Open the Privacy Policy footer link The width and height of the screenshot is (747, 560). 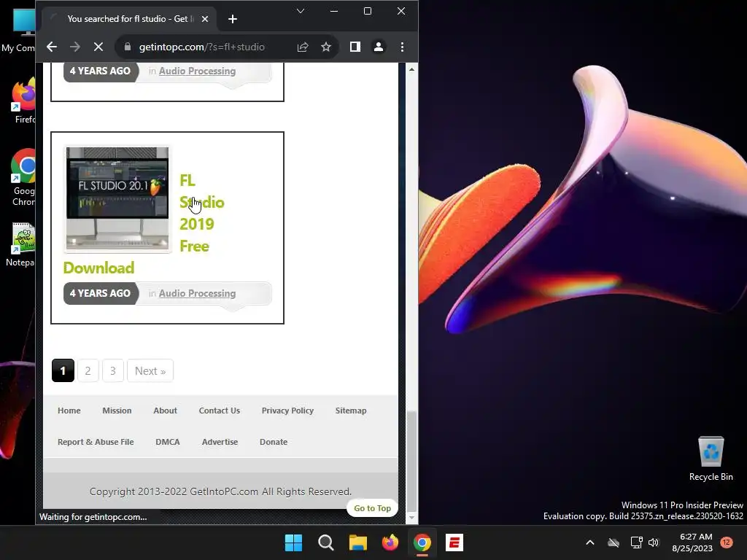[x=287, y=411]
